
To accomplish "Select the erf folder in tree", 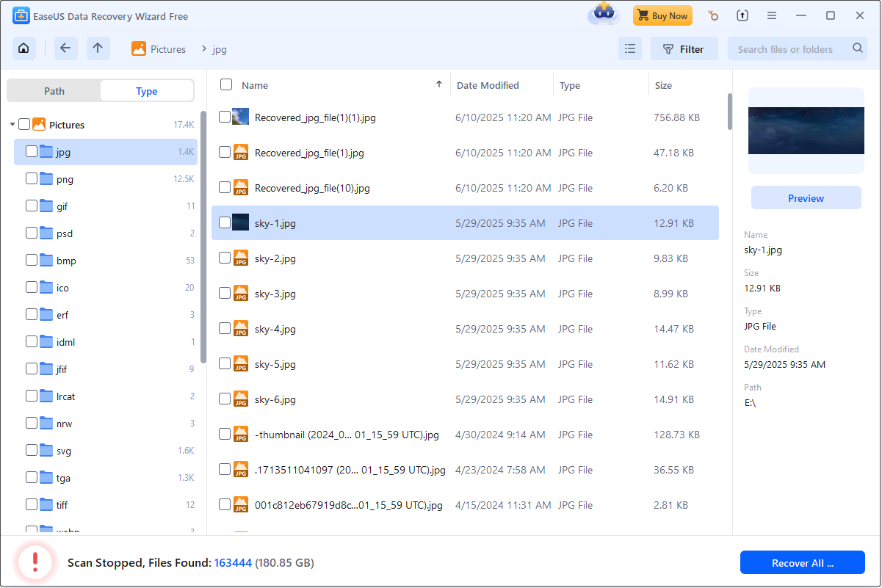I will click(x=106, y=315).
